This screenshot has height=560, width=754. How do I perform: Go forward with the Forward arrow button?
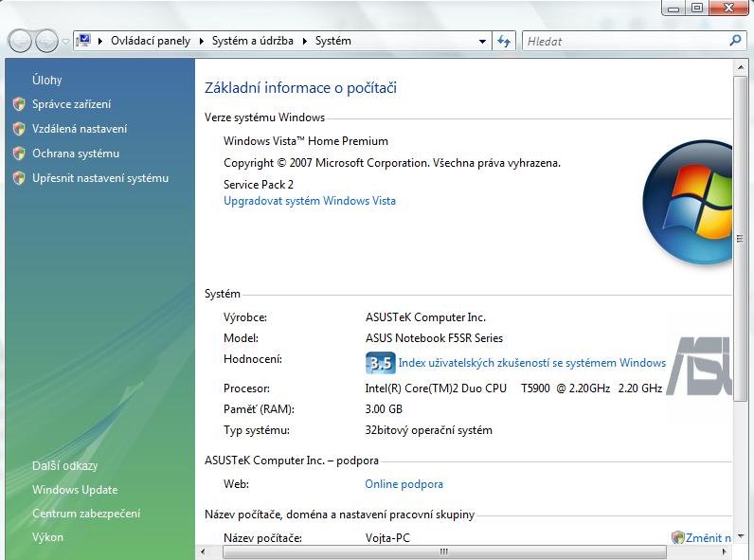pos(46,41)
